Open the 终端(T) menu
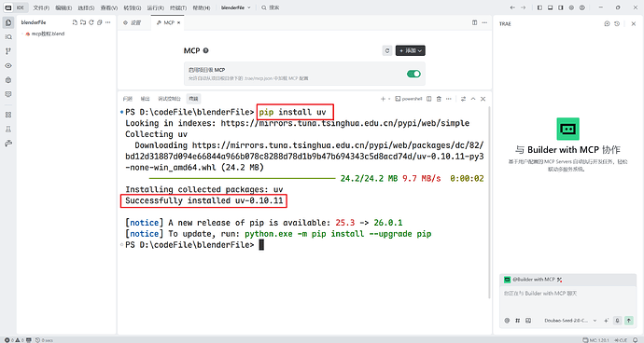 (x=178, y=7)
